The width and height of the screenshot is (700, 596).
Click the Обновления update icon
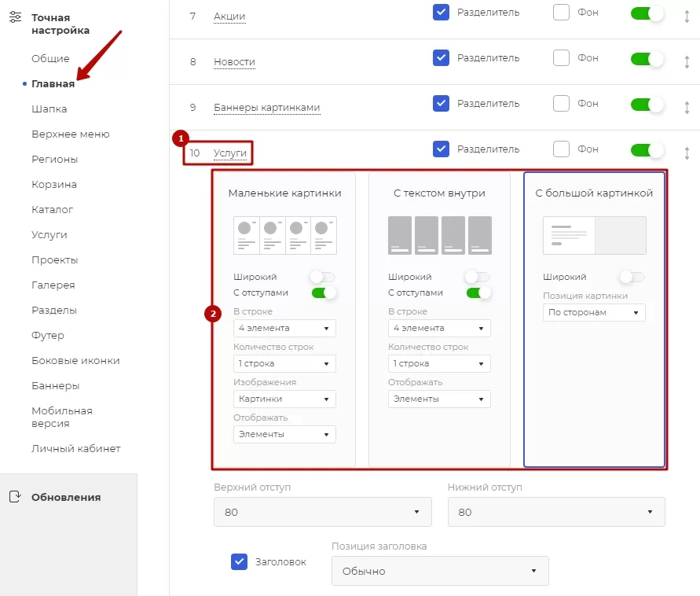15,496
